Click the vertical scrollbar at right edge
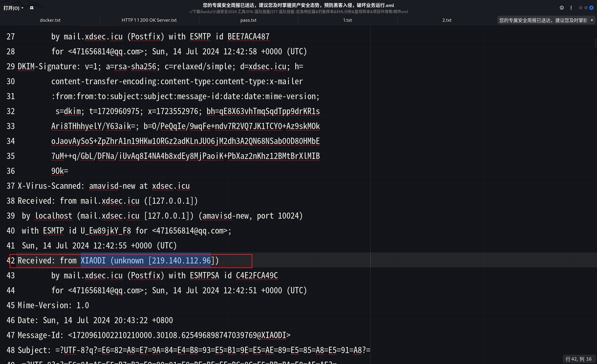Screen dimensions: 597x364 pyautogui.click(x=596, y=43)
